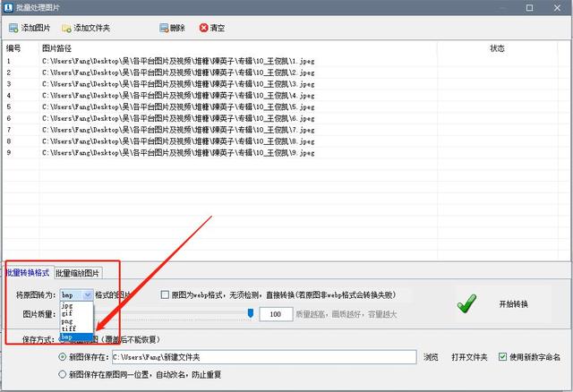573x392 pixels.
Task: Choose png from the format list
Action: 67,321
